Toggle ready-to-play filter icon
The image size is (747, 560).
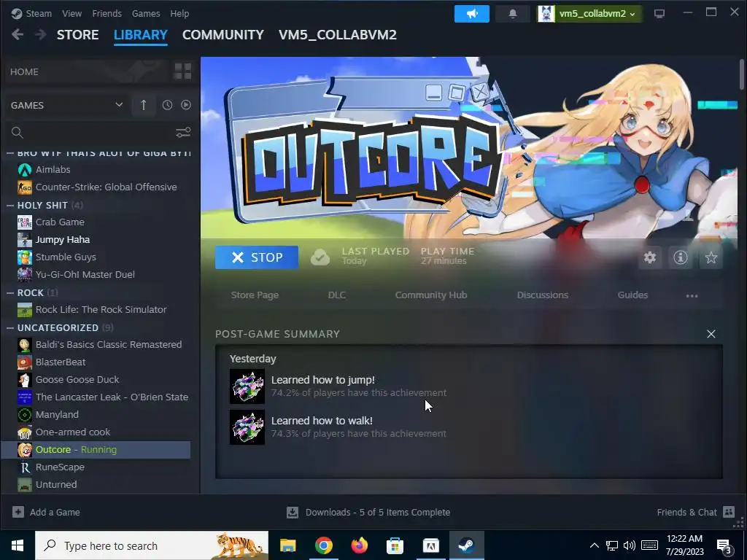pos(186,105)
